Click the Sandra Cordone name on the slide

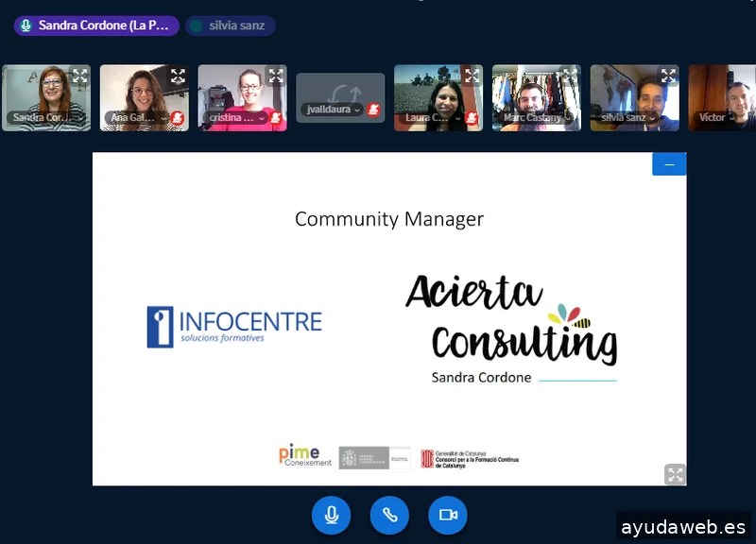click(481, 377)
